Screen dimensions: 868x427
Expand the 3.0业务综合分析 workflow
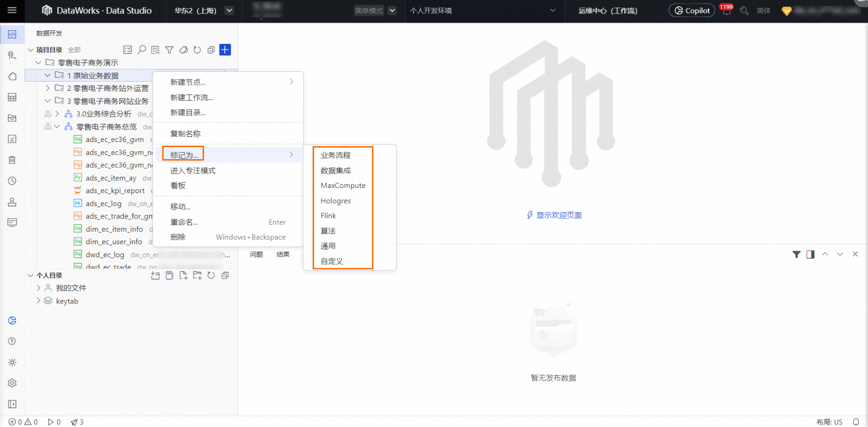click(57, 114)
